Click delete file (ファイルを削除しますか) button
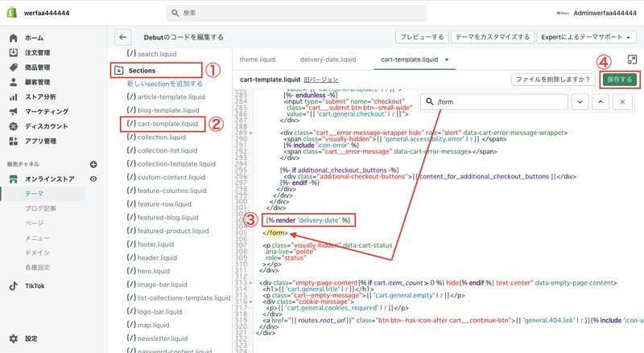This screenshot has height=353, width=644. point(553,80)
